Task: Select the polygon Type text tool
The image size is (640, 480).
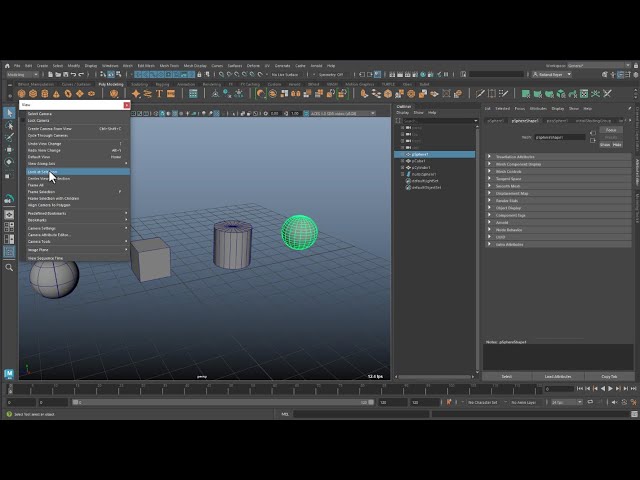Action: click(x=160, y=94)
